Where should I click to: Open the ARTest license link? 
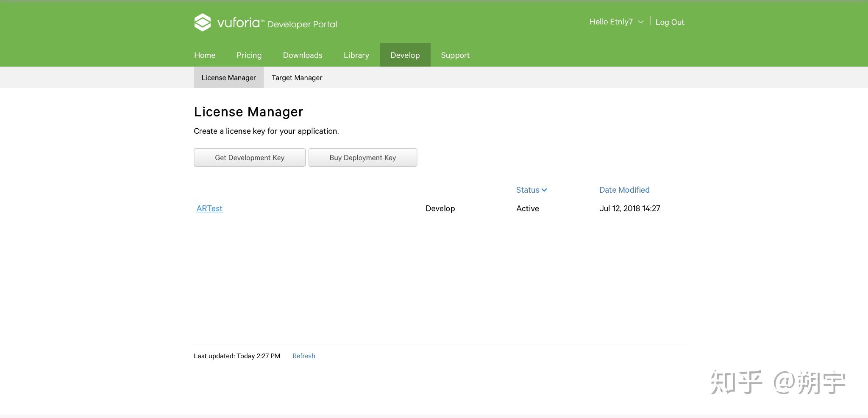pyautogui.click(x=209, y=208)
